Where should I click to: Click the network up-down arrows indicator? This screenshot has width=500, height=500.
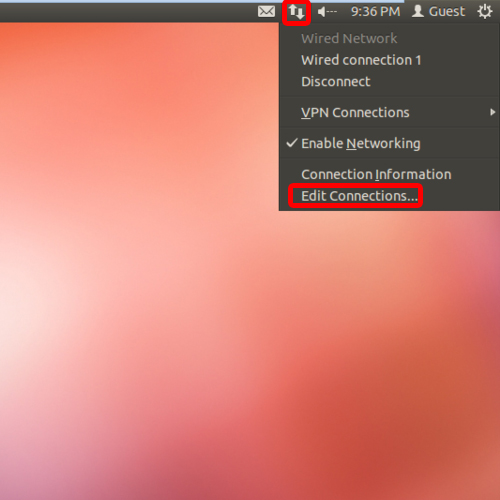[x=296, y=12]
